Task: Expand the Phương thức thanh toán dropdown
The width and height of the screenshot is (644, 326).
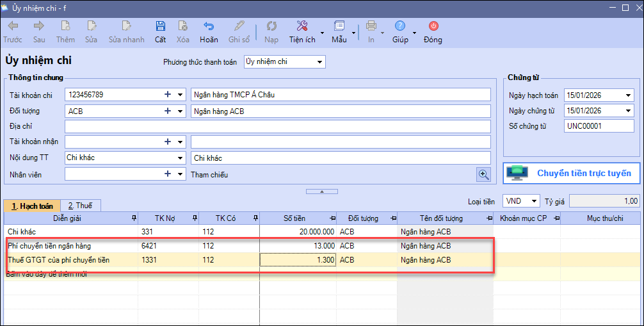Action: coord(319,62)
